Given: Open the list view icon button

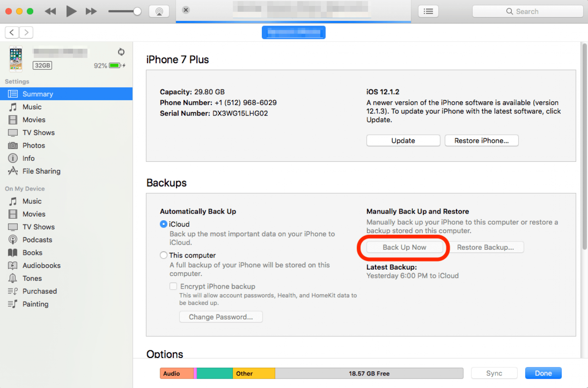Looking at the screenshot, I should (428, 11).
